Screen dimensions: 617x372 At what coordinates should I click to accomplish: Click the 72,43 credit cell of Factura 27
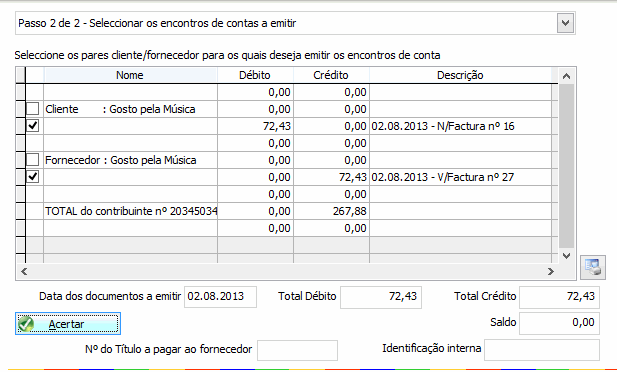[331, 177]
